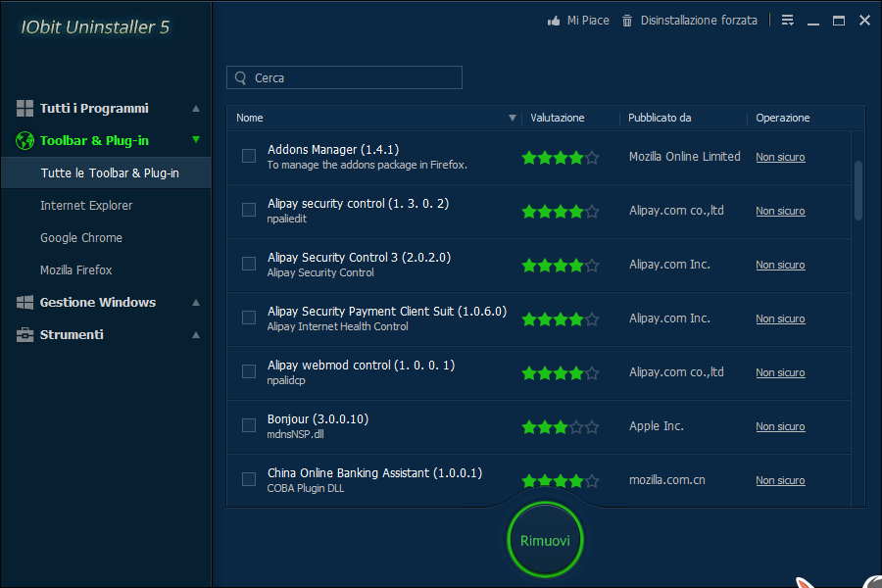
Task: Click the Operazione column header
Action: pyautogui.click(x=782, y=118)
